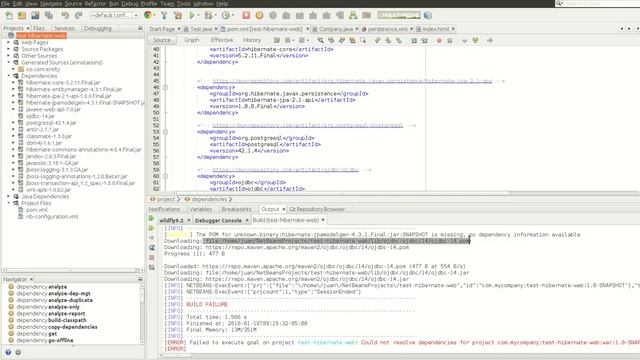The height and width of the screenshot is (360, 640).
Task: Click the Open Project icon
Action: [36, 16]
